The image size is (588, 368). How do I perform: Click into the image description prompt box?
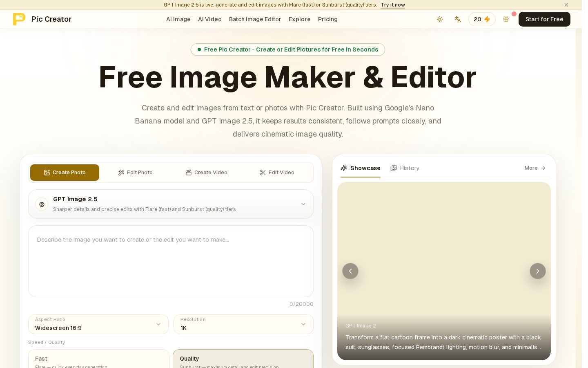[171, 261]
